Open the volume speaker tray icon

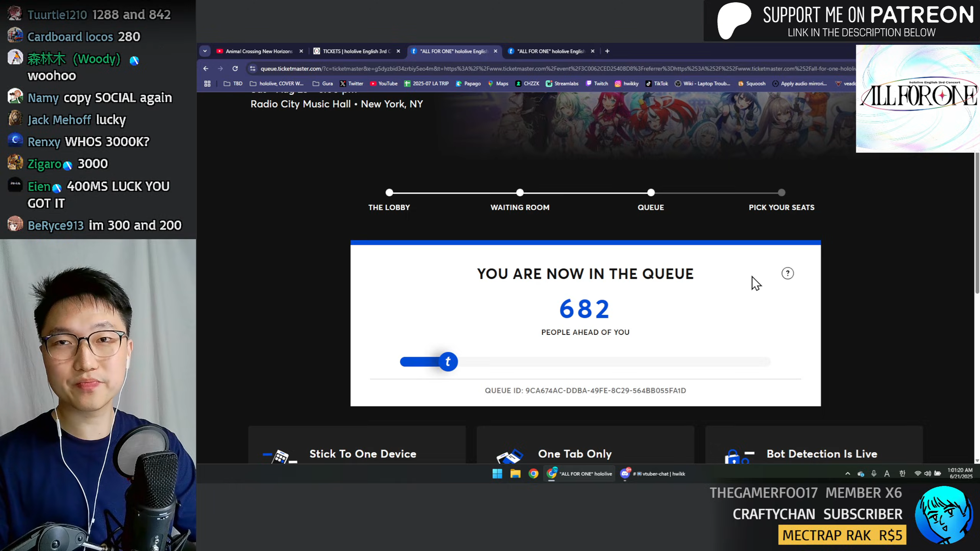(927, 474)
